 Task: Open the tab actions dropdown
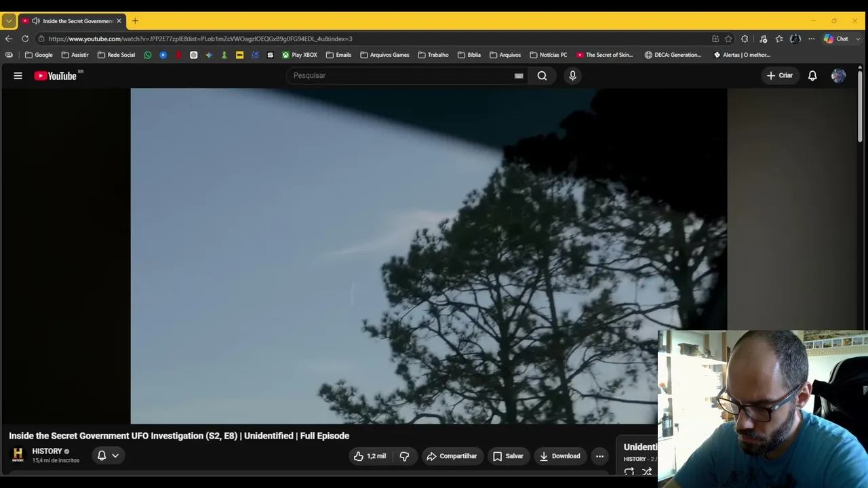9,21
